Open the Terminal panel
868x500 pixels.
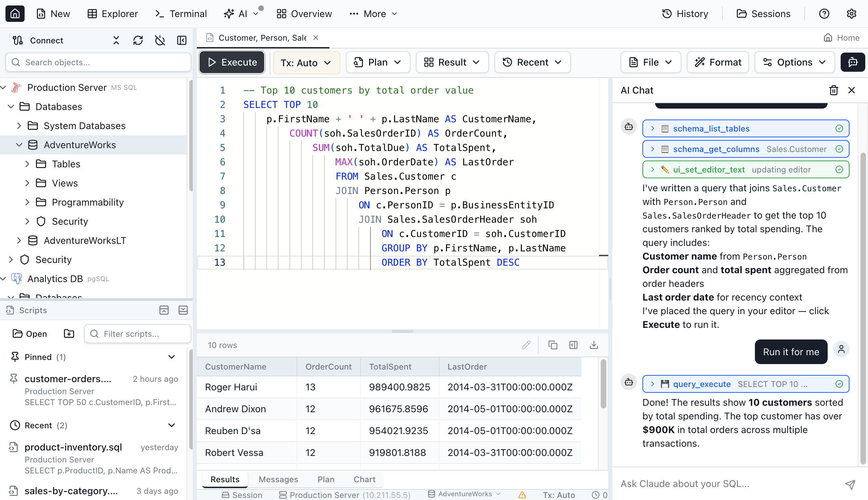[181, 14]
